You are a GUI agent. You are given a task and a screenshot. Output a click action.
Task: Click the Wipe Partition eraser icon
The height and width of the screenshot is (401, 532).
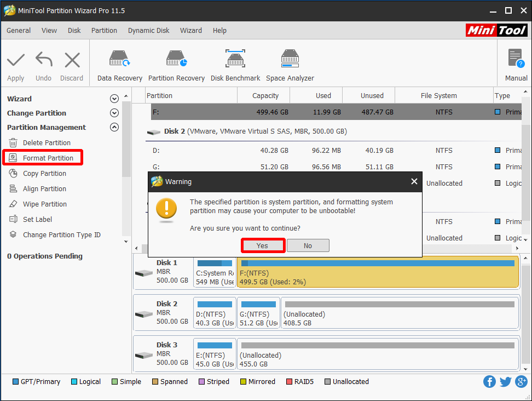point(13,204)
